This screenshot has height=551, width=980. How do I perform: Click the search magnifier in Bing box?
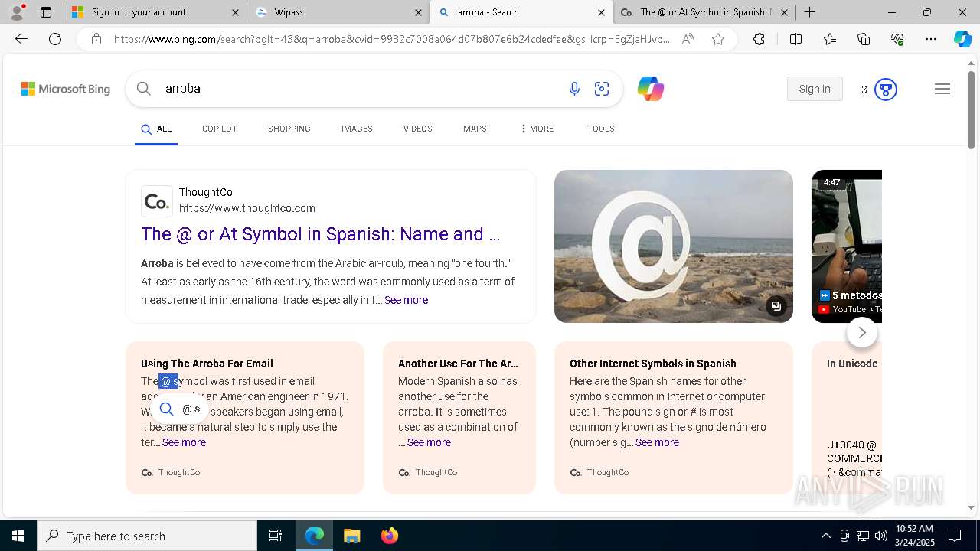pyautogui.click(x=143, y=89)
